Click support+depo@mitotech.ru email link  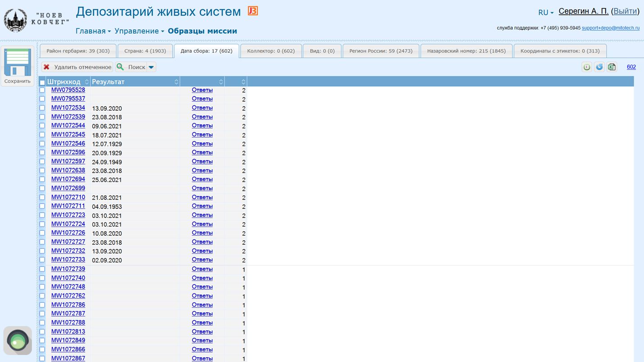click(611, 28)
